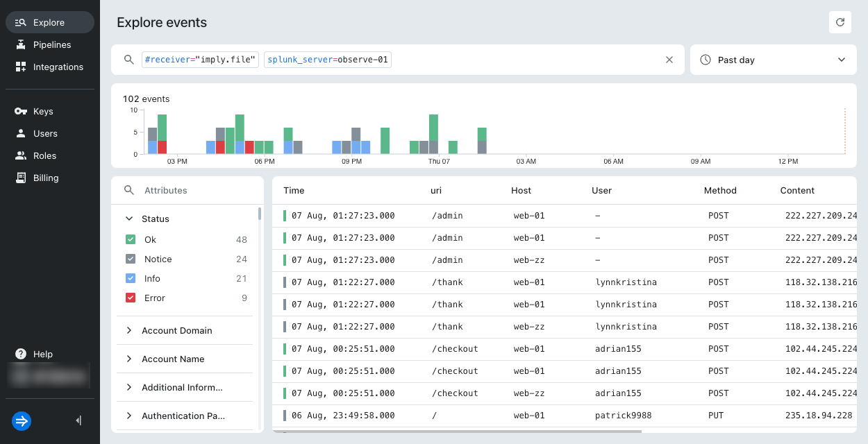
Task: Expand the Authentication Pa... attribute
Action: [129, 416]
